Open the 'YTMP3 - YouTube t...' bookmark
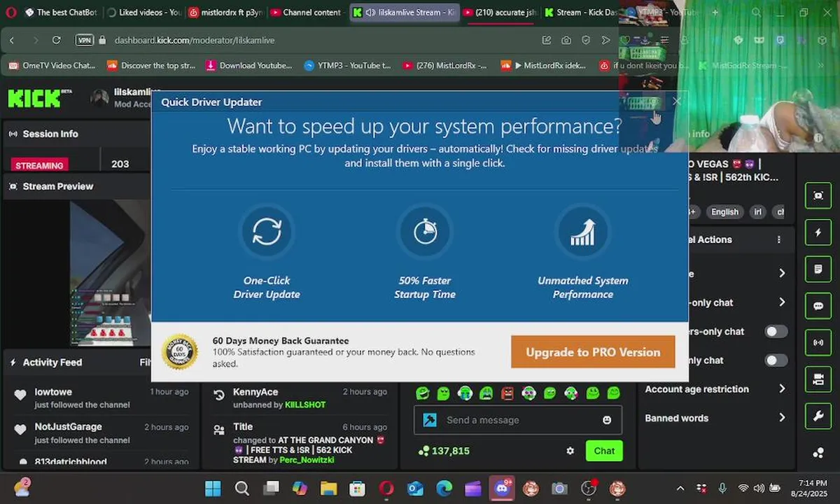 347,66
